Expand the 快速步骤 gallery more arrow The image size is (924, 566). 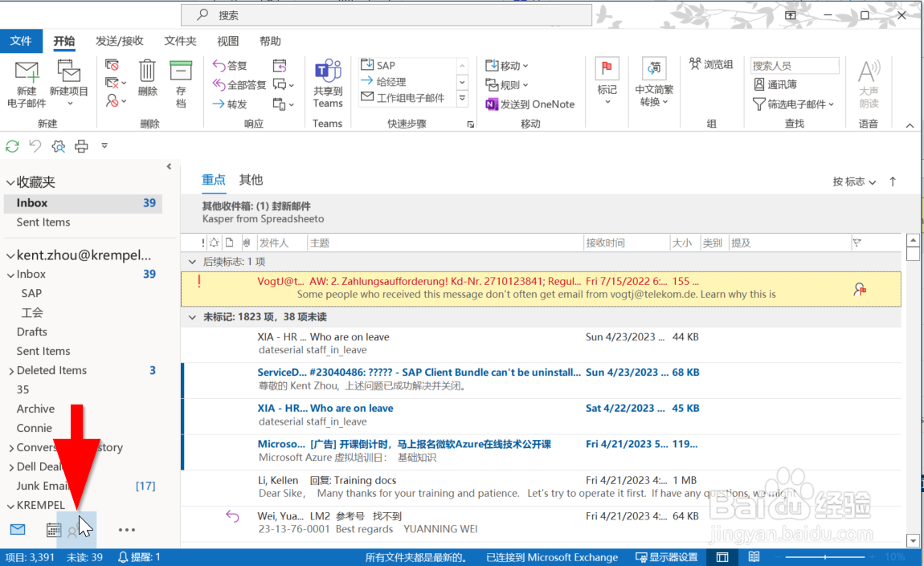pos(463,98)
